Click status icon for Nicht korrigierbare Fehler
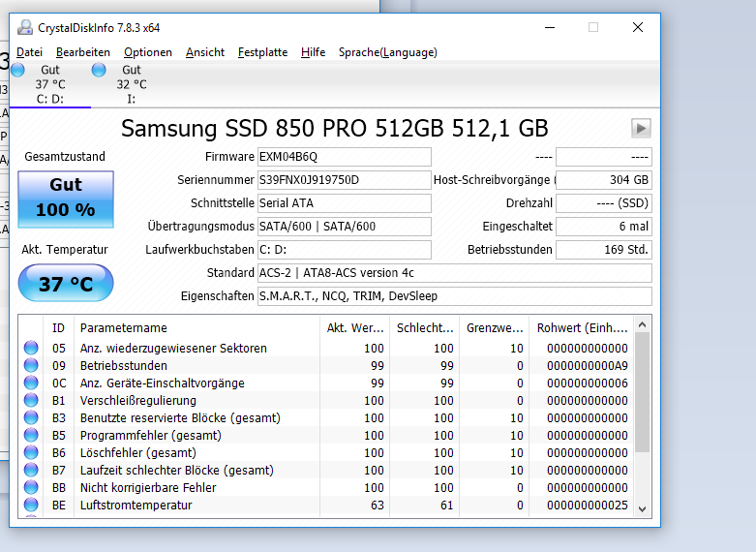This screenshot has width=756, height=552. pos(31,487)
